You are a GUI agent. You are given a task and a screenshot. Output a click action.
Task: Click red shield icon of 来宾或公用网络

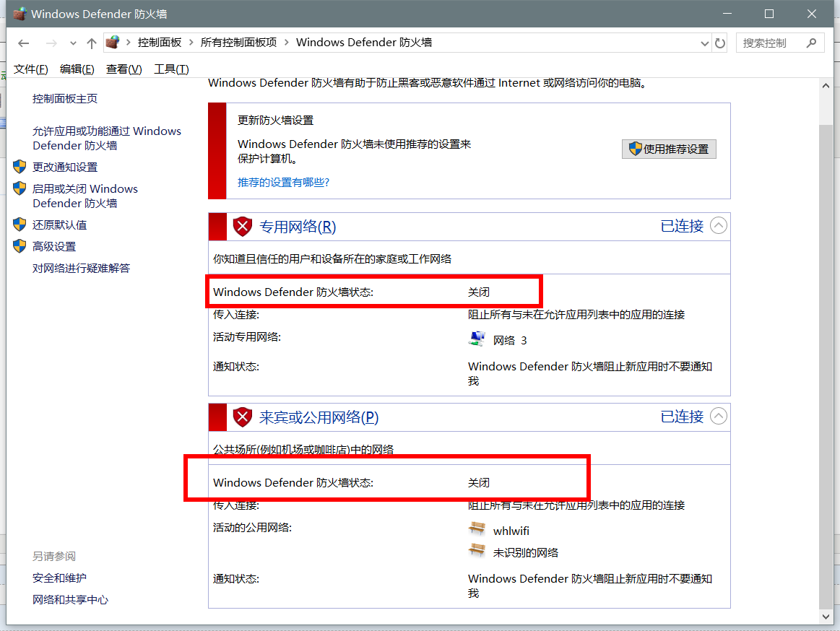click(x=243, y=417)
